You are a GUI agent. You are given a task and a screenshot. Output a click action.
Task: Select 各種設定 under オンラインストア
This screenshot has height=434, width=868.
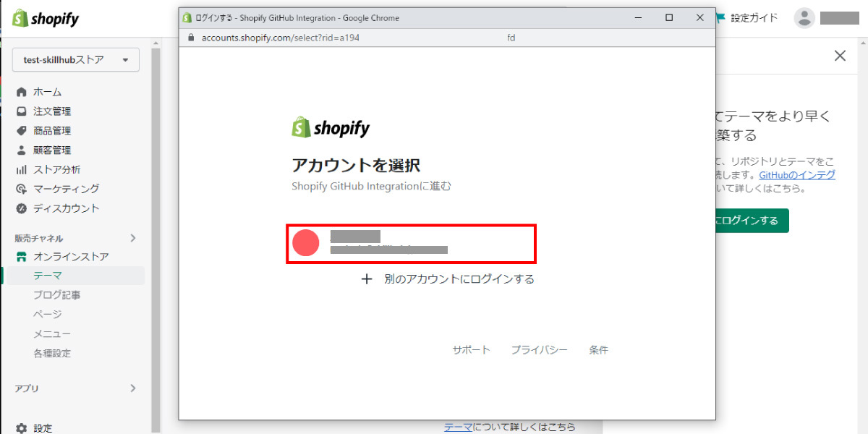click(52, 354)
